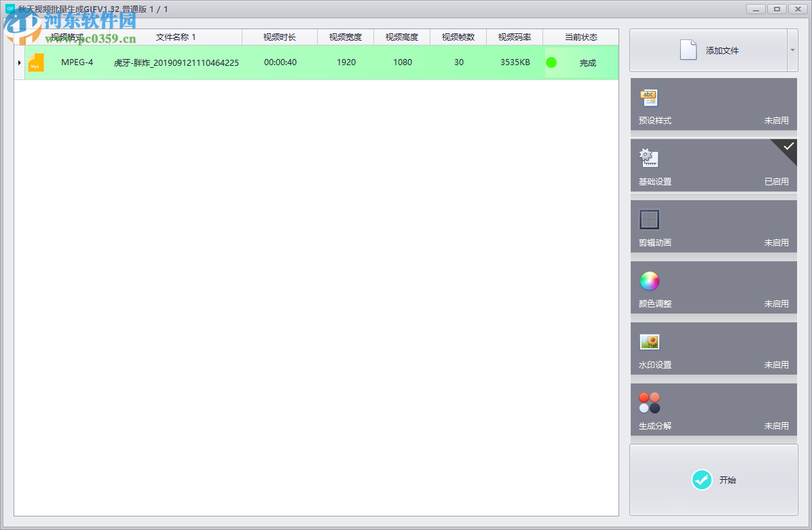Click the 剪辑动画 grid icon
The image size is (812, 530).
point(649,219)
